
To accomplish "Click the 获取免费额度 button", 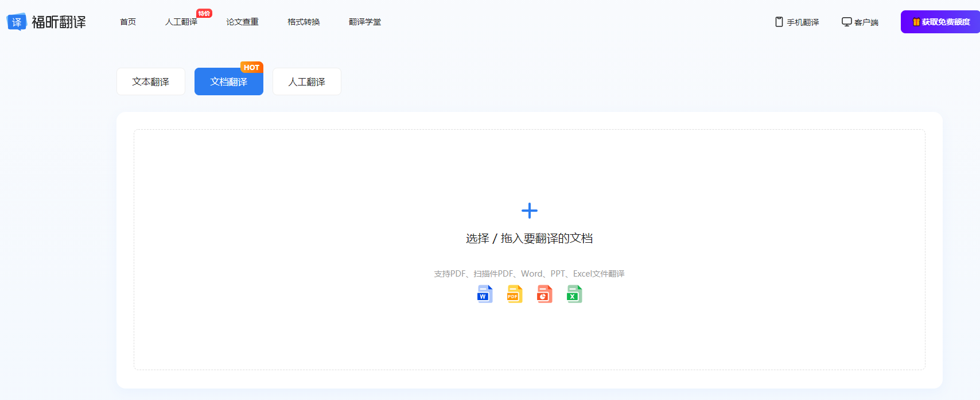I will [940, 22].
